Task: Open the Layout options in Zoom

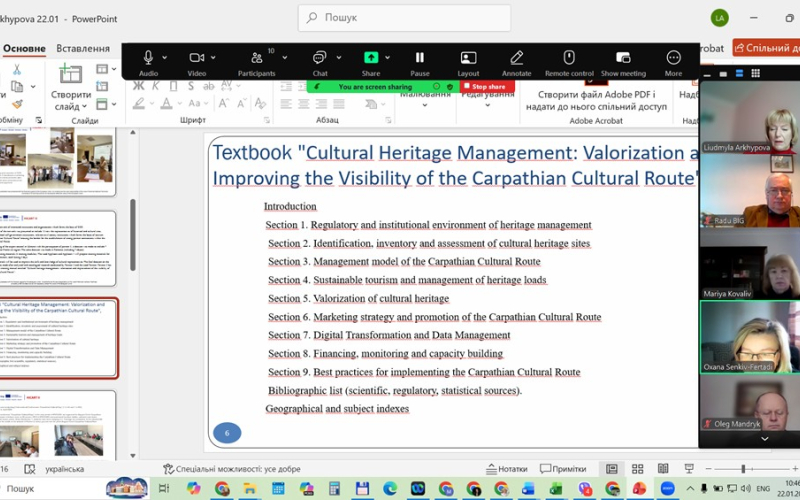Action: [x=468, y=58]
